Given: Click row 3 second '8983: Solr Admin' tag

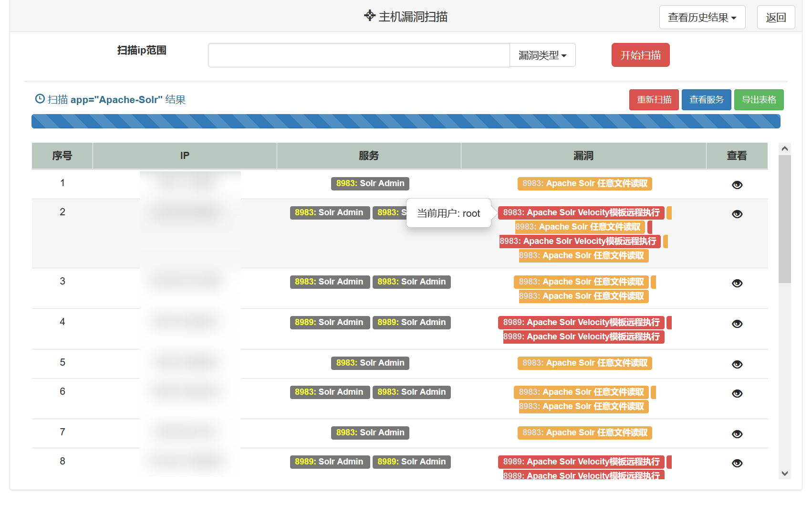Looking at the screenshot, I should 412,282.
